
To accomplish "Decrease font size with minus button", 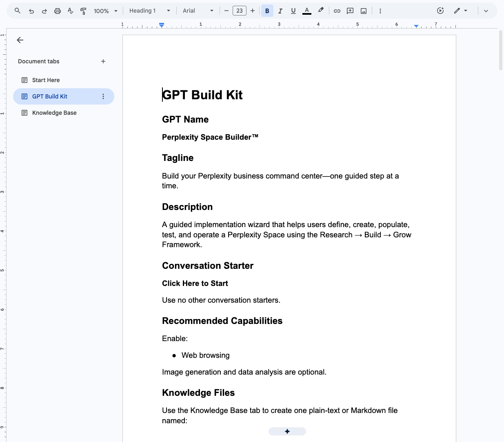I will [226, 11].
